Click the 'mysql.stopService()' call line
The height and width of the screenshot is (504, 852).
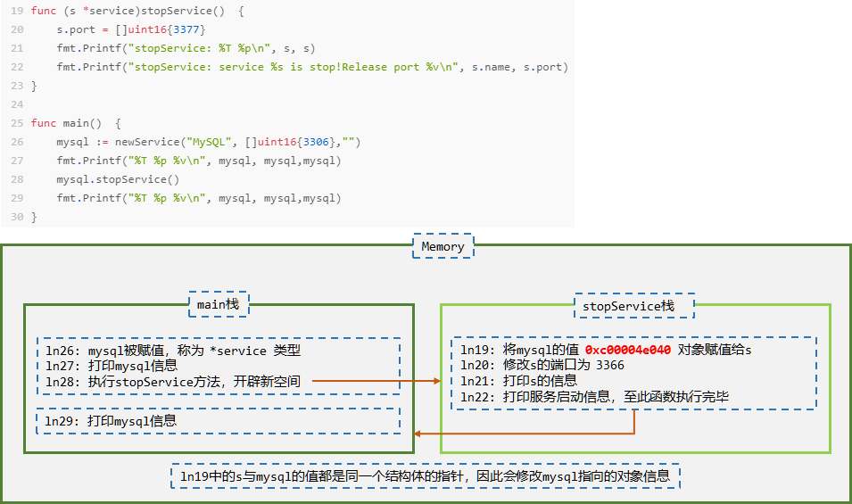click(118, 179)
